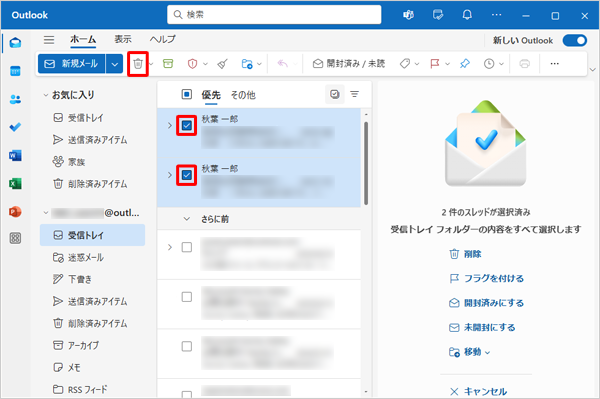Click the message list filter icon
Image resolution: width=600 pixels, height=399 pixels.
point(355,94)
